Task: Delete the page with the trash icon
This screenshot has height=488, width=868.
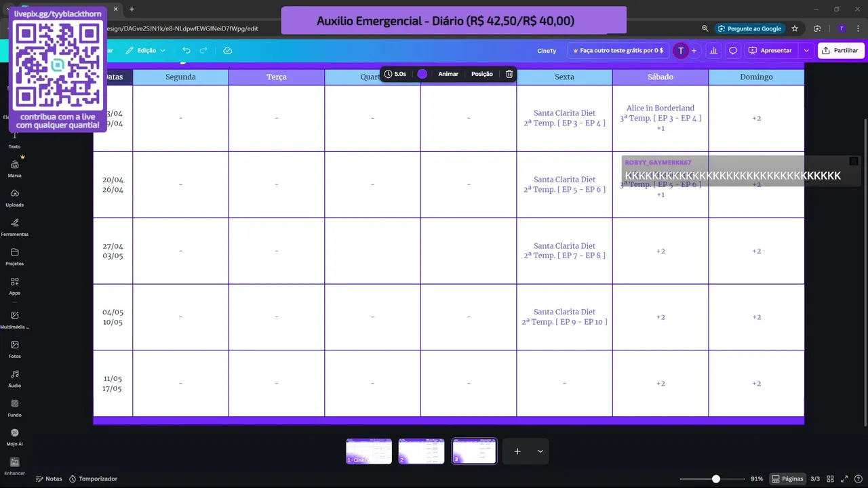Action: point(509,74)
